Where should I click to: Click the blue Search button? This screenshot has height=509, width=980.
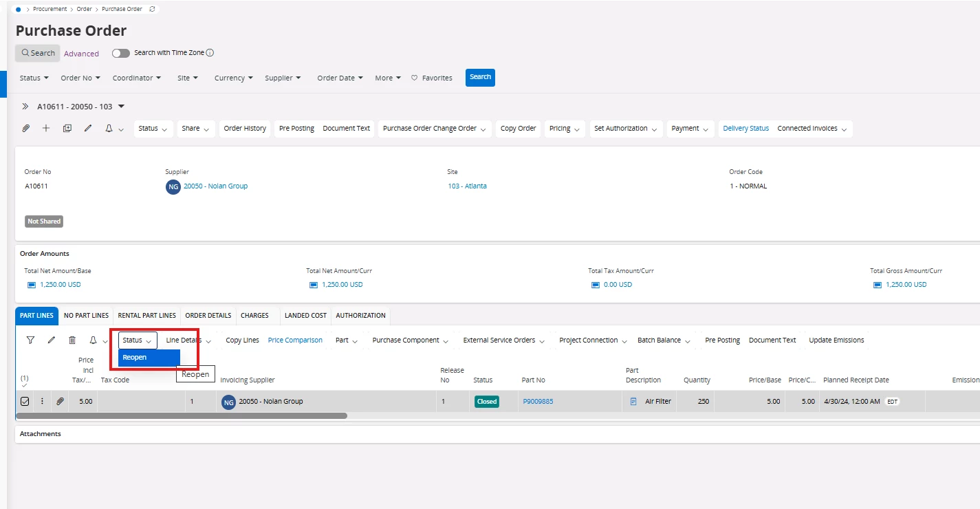480,78
